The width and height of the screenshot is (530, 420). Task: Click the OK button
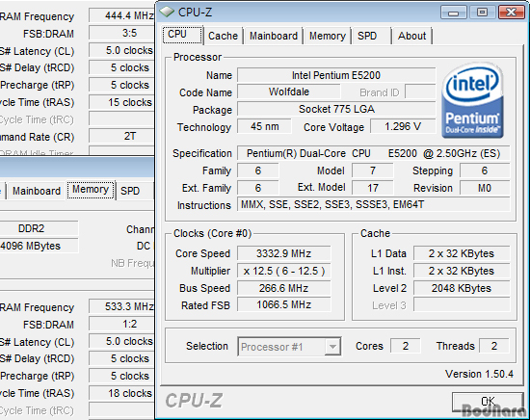pyautogui.click(x=488, y=402)
